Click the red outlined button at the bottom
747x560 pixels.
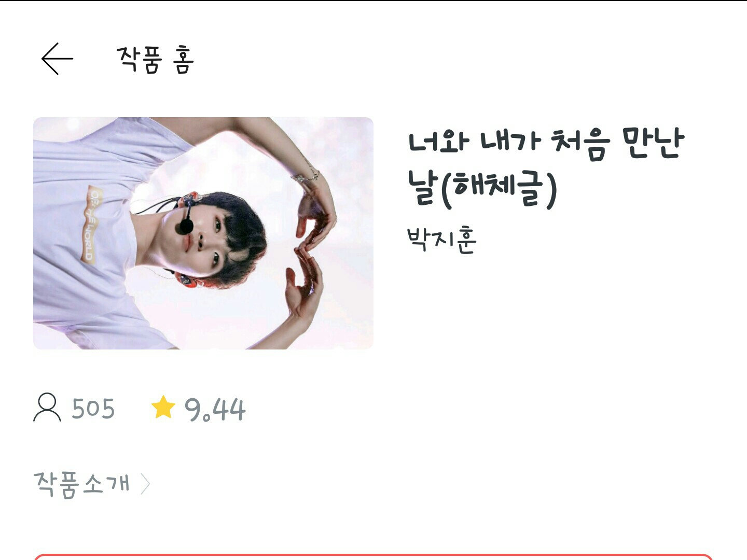(x=374, y=557)
